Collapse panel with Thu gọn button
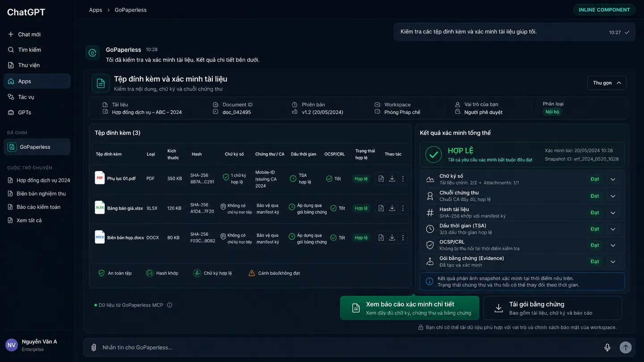The image size is (644, 362). click(607, 83)
